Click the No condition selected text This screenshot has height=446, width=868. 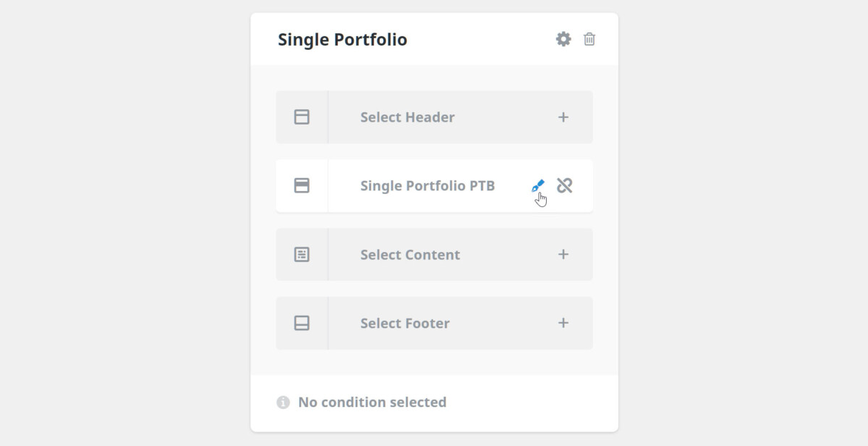pos(373,402)
